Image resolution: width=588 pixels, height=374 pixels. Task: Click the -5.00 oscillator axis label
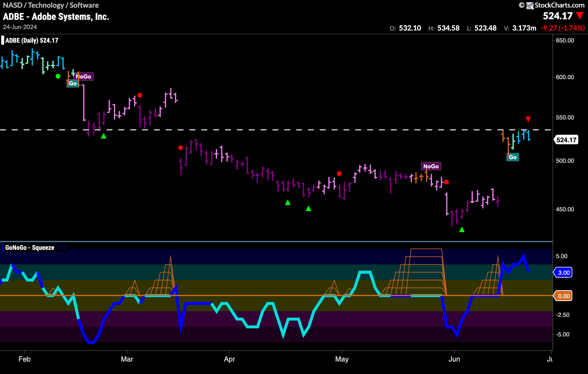(x=562, y=334)
